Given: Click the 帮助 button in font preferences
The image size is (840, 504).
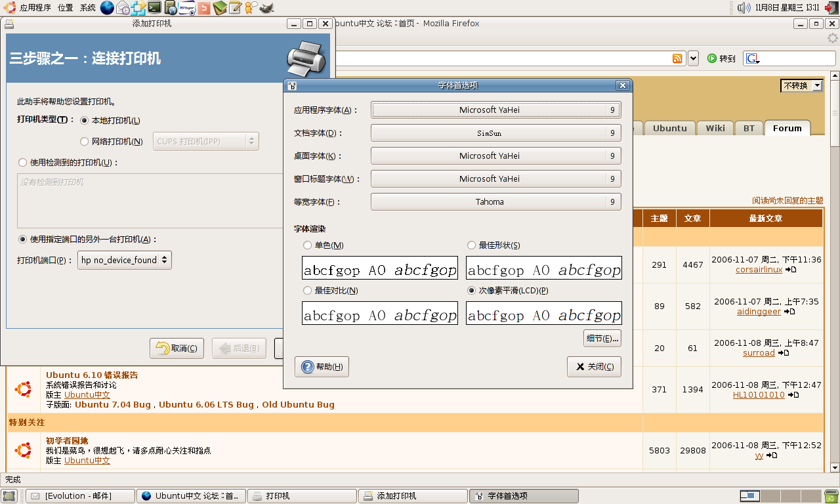Looking at the screenshot, I should (x=322, y=367).
